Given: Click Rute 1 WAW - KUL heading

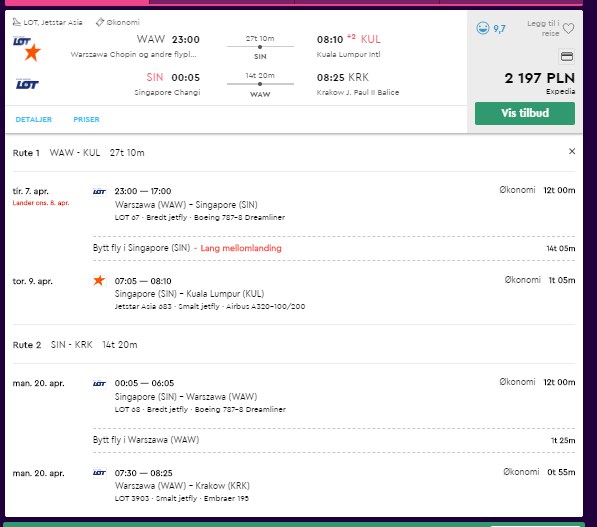Looking at the screenshot, I should [78, 153].
